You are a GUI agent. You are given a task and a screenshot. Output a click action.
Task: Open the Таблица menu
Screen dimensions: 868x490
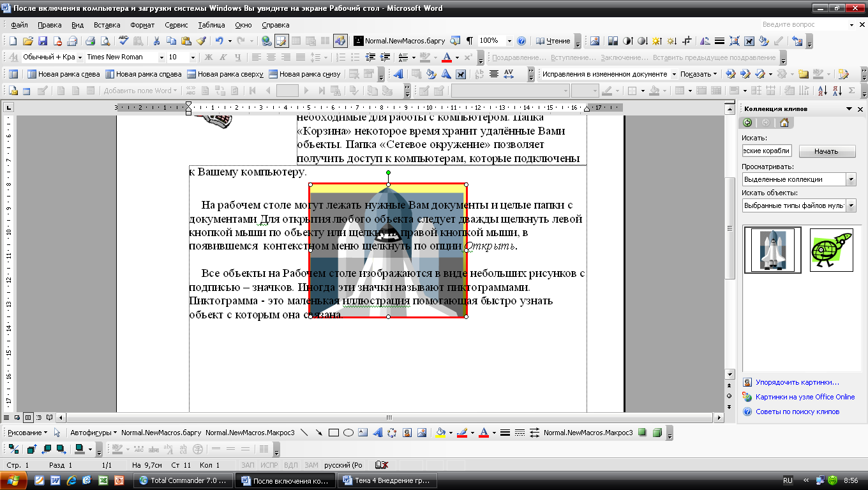point(211,25)
